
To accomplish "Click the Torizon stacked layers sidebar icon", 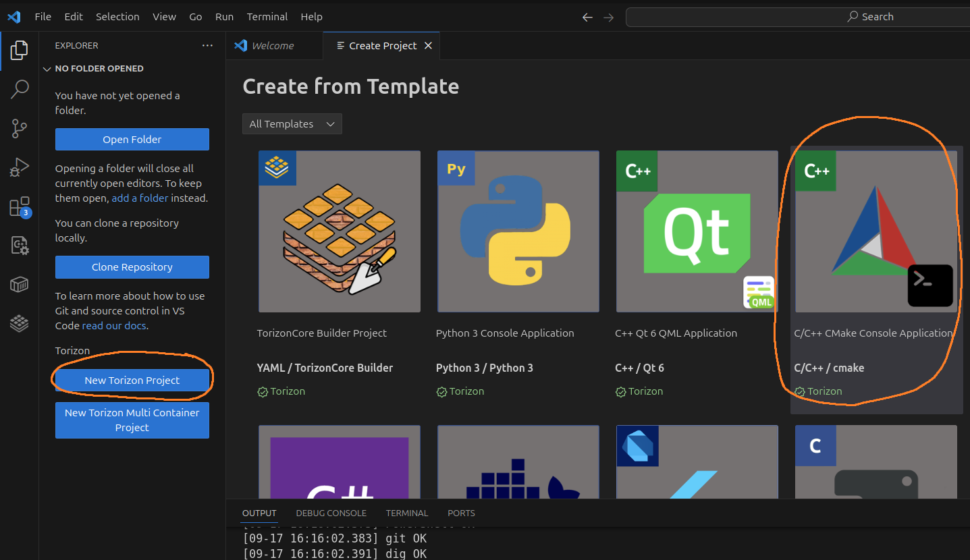I will point(20,325).
